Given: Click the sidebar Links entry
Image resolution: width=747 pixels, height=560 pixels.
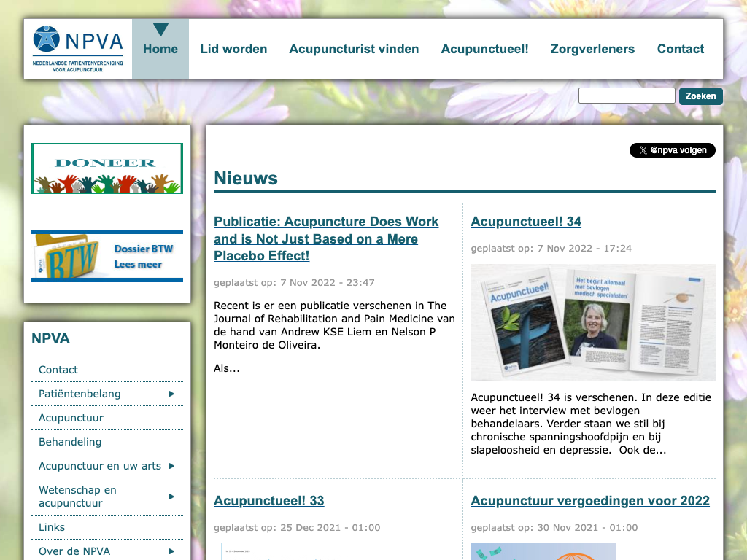Looking at the screenshot, I should [x=52, y=527].
